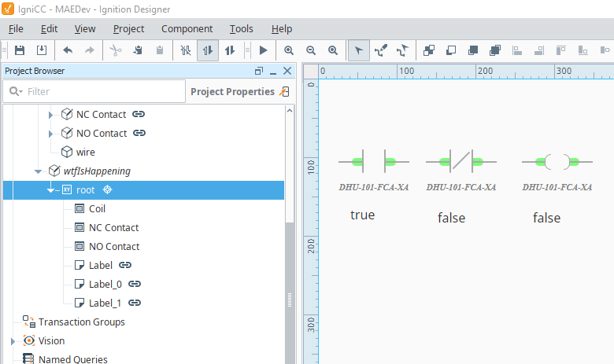Click the Zoom out magnifier icon
The image size is (614, 364).
pos(311,50)
